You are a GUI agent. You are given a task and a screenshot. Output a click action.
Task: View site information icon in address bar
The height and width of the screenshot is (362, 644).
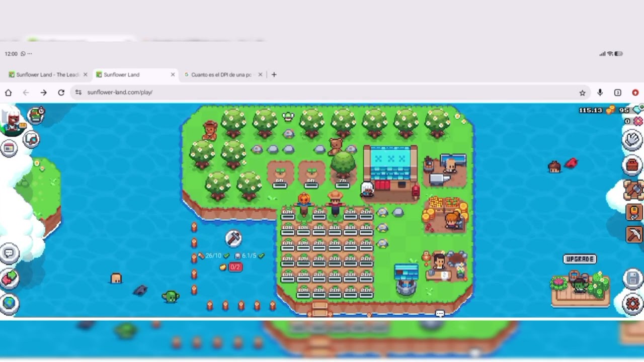tap(78, 93)
